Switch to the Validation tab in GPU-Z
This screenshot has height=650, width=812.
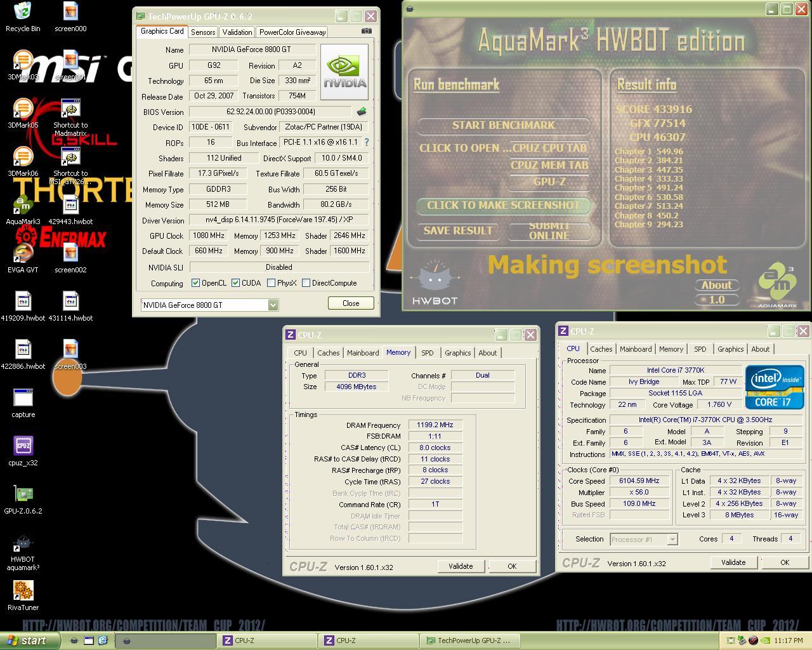point(237,32)
